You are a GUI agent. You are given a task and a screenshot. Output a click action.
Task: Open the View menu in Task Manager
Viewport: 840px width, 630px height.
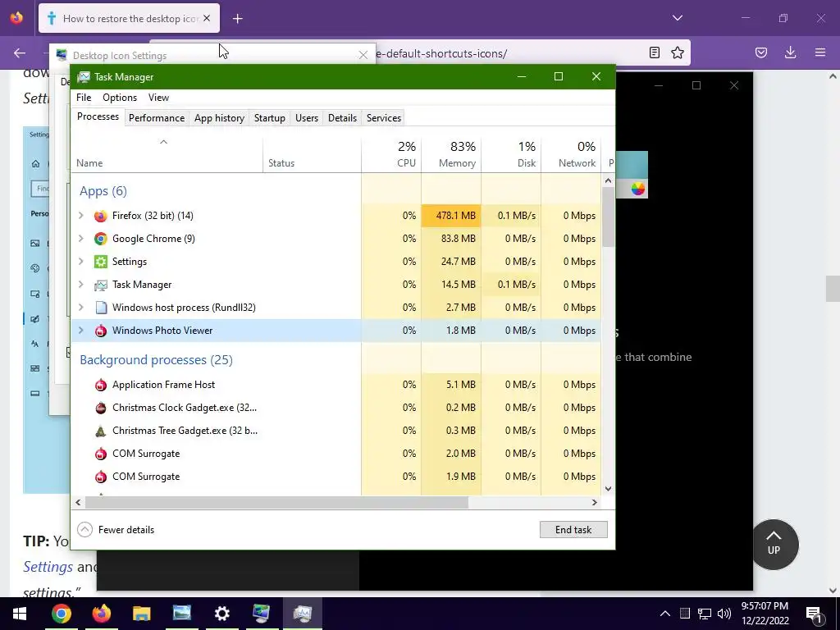pyautogui.click(x=158, y=98)
